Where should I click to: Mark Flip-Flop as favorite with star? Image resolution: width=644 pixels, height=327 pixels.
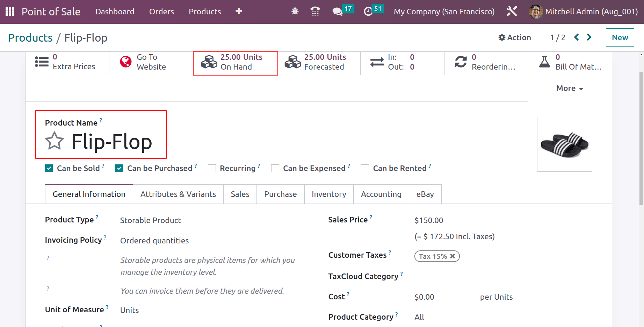[55, 141]
